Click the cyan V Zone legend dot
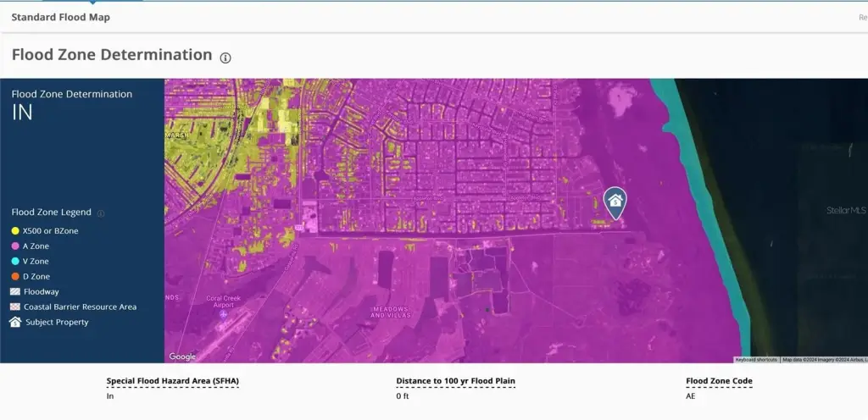 (15, 262)
